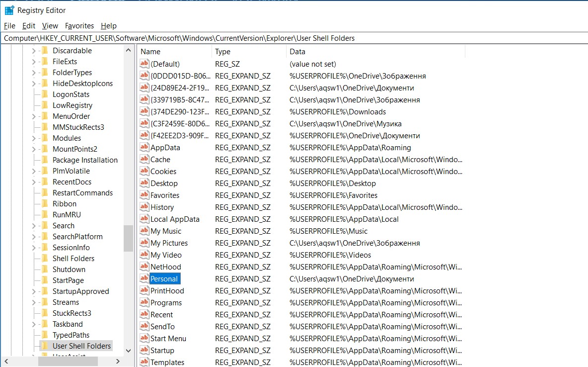Click the icon beside the Desktop value

click(145, 183)
